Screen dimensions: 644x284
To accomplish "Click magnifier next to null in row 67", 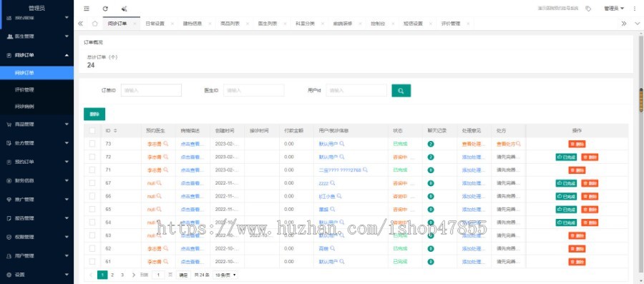I will tap(159, 182).
